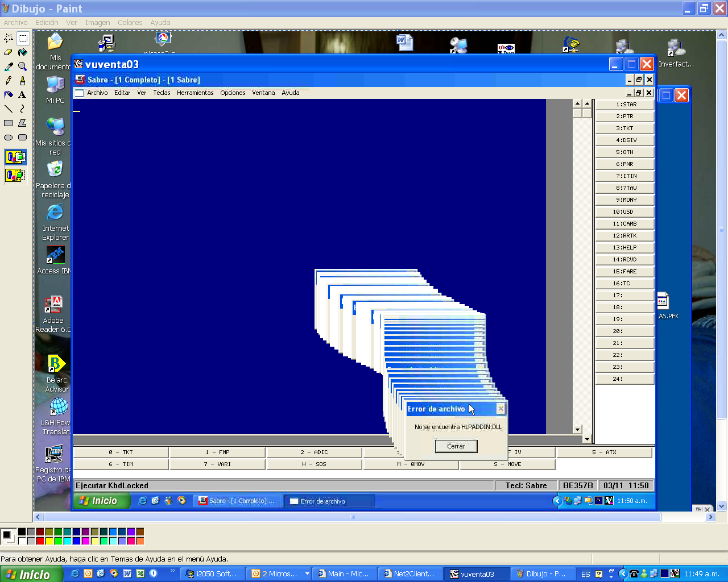Select the Text tool
728x582 pixels.
(23, 95)
